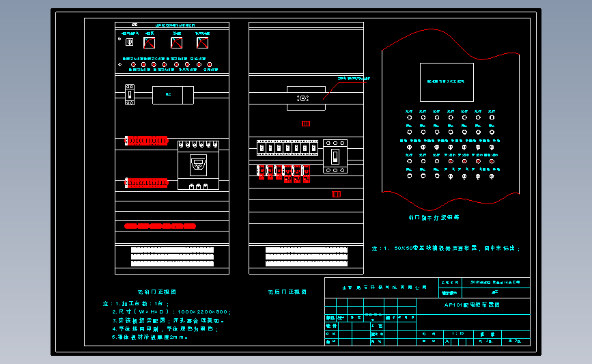Select the lower red terminal strip in front view
Viewport: 592px width, 364px height.
(146, 183)
